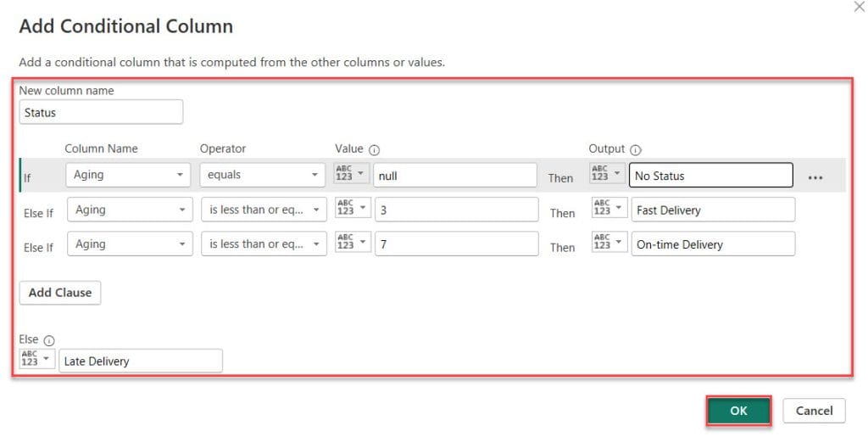The image size is (868, 437).
Task: Open operator dropdown in row with value 7
Action: (x=264, y=244)
